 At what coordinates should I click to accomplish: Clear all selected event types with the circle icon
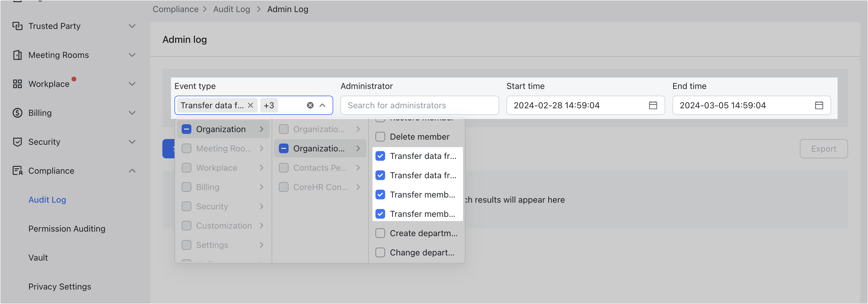coord(310,105)
